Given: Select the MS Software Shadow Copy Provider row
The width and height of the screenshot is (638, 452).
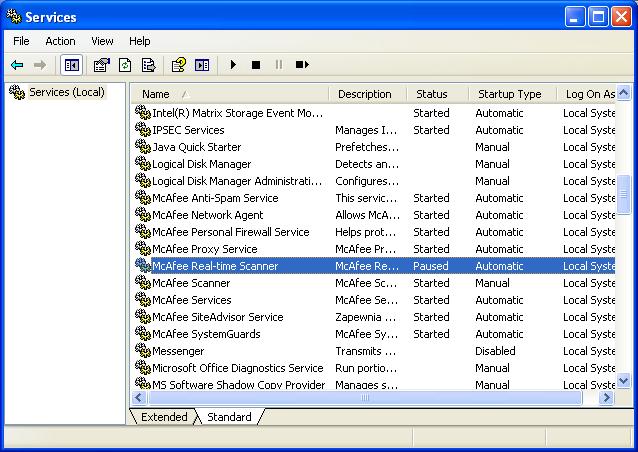Looking at the screenshot, I should coord(374,384).
